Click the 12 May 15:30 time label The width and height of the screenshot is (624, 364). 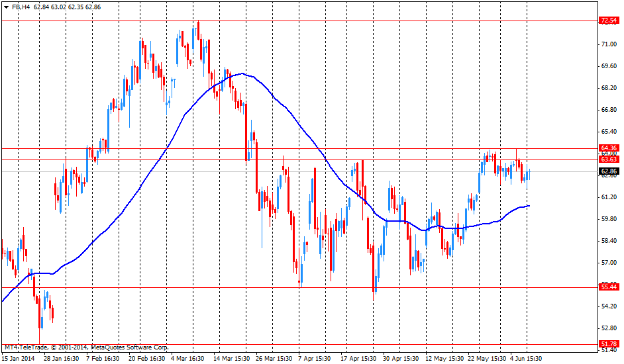click(x=444, y=359)
